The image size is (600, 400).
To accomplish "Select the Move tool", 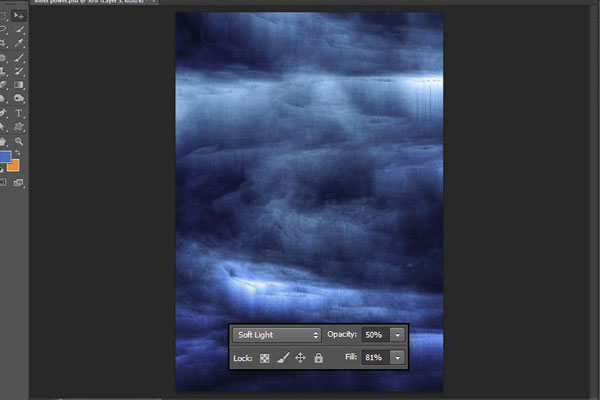I will point(18,15).
